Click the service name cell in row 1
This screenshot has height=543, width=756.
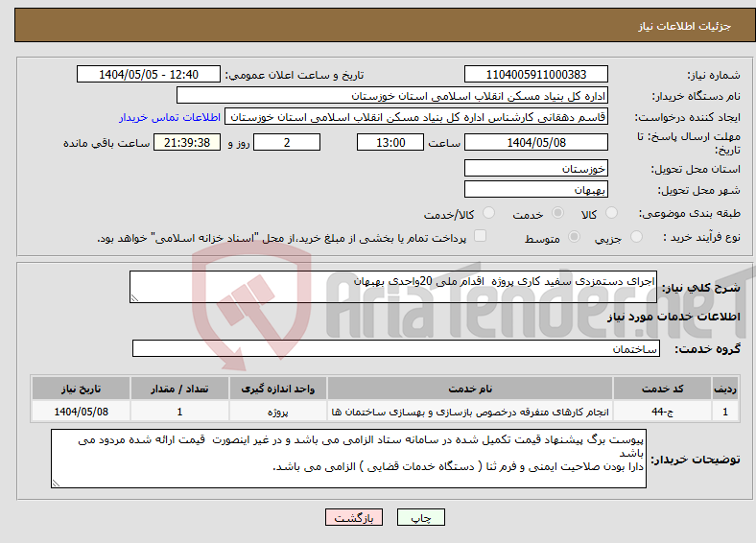(x=470, y=412)
